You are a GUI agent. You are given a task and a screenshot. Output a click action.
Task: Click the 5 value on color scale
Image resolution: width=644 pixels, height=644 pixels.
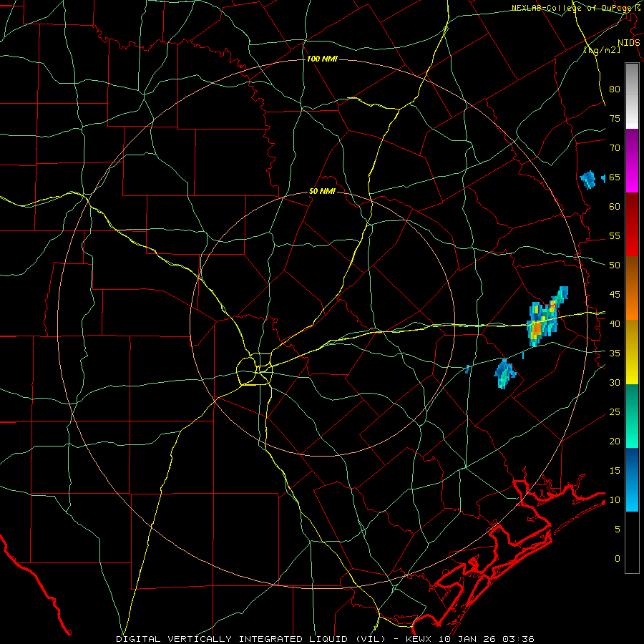pos(618,530)
